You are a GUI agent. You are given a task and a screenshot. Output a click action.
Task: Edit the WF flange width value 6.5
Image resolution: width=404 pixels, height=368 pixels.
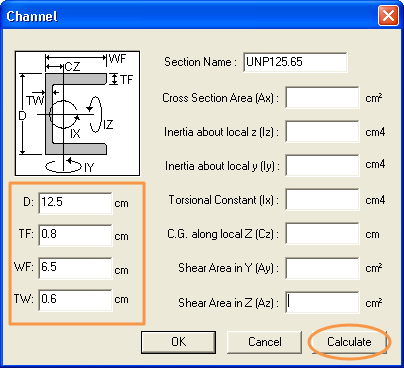(x=75, y=268)
